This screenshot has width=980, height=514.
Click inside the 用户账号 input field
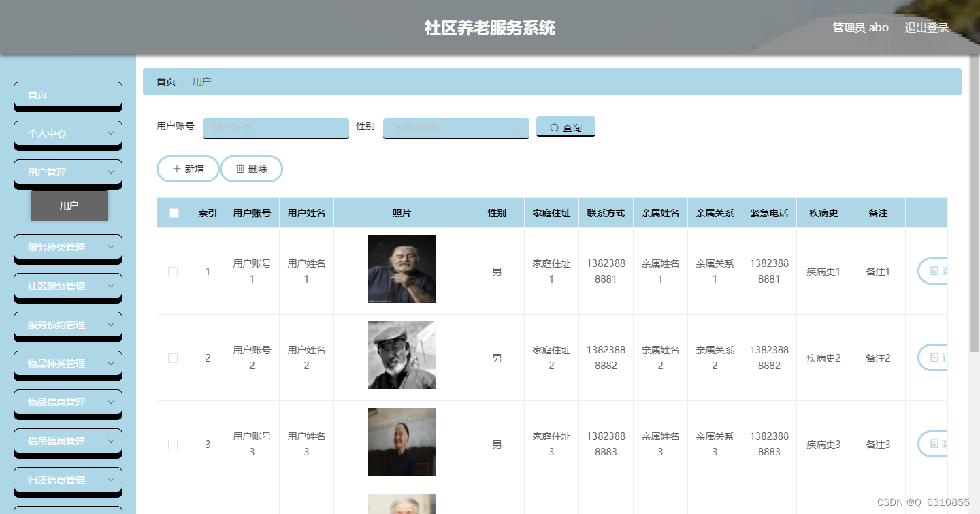coord(276,128)
